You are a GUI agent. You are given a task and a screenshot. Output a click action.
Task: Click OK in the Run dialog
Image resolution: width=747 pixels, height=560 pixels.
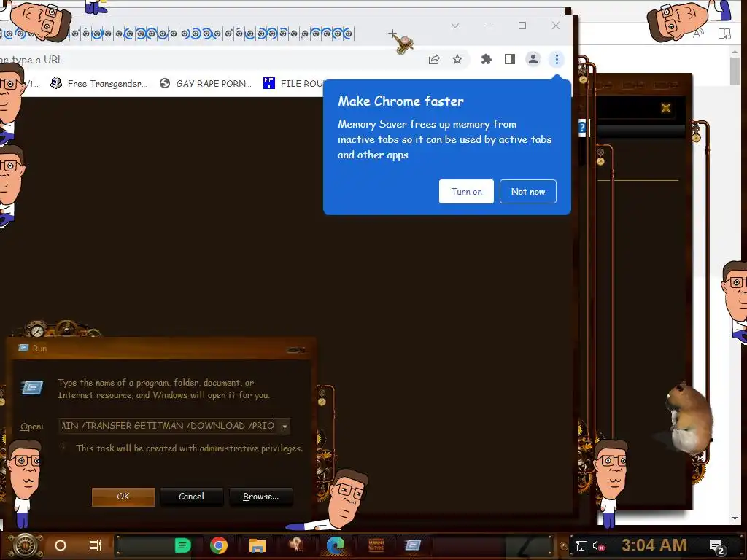pos(123,497)
